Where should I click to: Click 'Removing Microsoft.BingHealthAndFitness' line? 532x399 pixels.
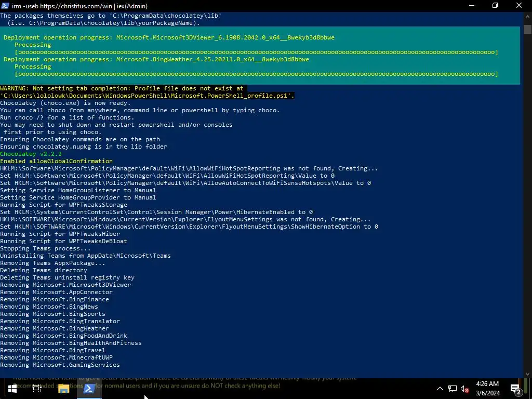[71, 343]
